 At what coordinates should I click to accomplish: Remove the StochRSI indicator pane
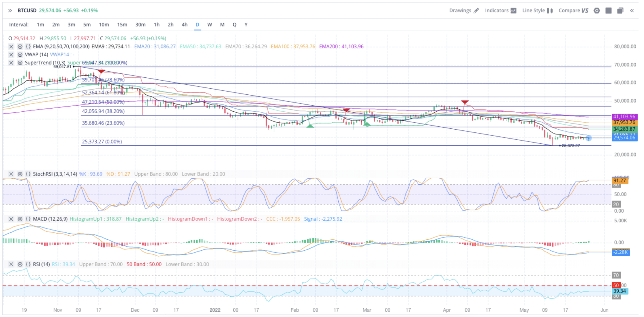click(x=11, y=174)
